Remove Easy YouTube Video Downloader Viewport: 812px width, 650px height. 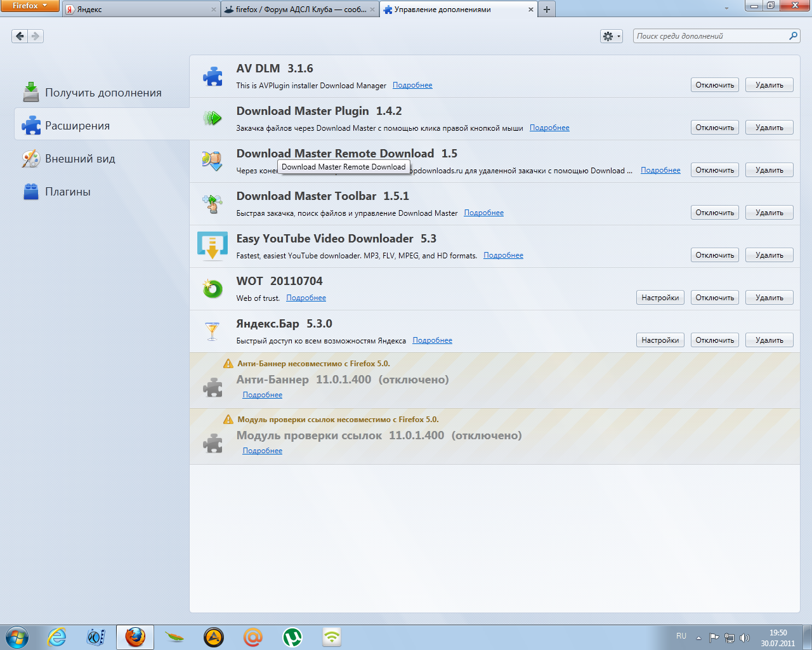pyautogui.click(x=769, y=255)
